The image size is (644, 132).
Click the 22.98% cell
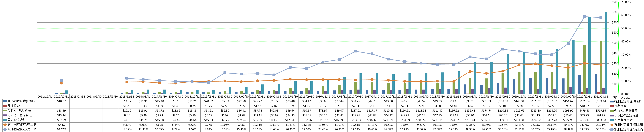point(536,125)
